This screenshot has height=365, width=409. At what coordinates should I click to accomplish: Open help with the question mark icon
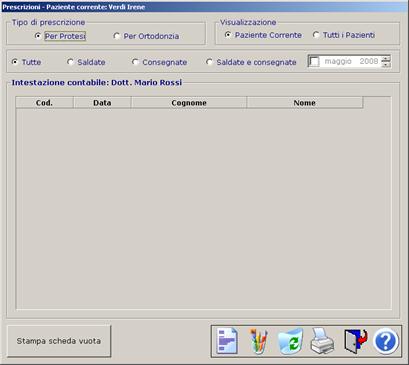386,341
